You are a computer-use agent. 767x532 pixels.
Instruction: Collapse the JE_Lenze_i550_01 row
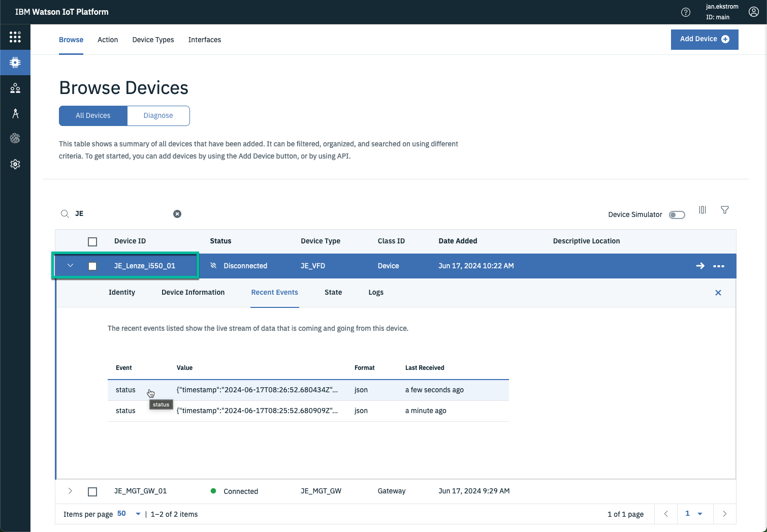tap(71, 266)
